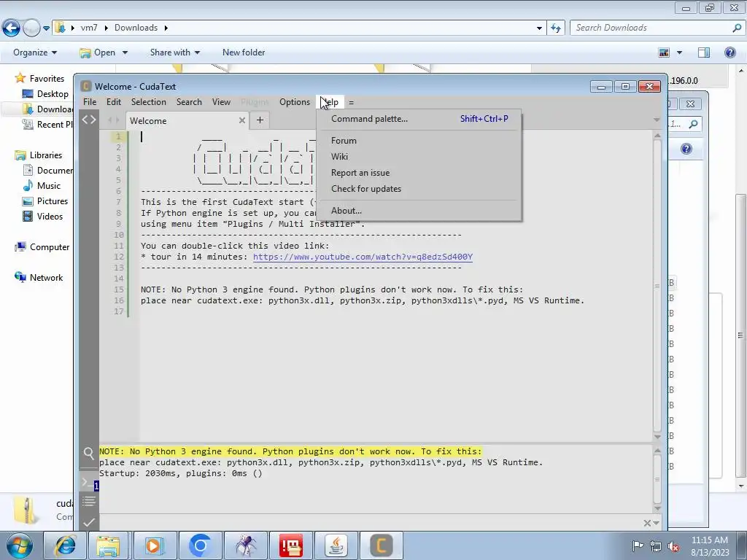
Task: Click the '=' menu bar item
Action: click(351, 102)
